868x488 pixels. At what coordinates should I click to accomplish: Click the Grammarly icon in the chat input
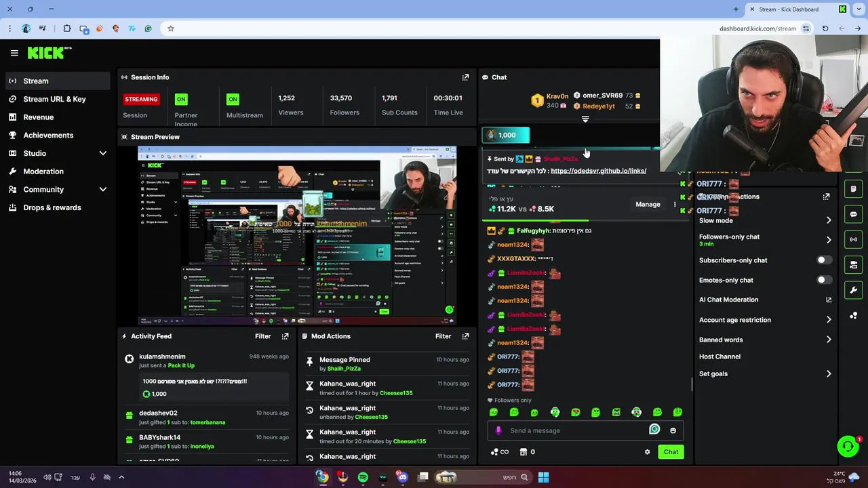654,429
